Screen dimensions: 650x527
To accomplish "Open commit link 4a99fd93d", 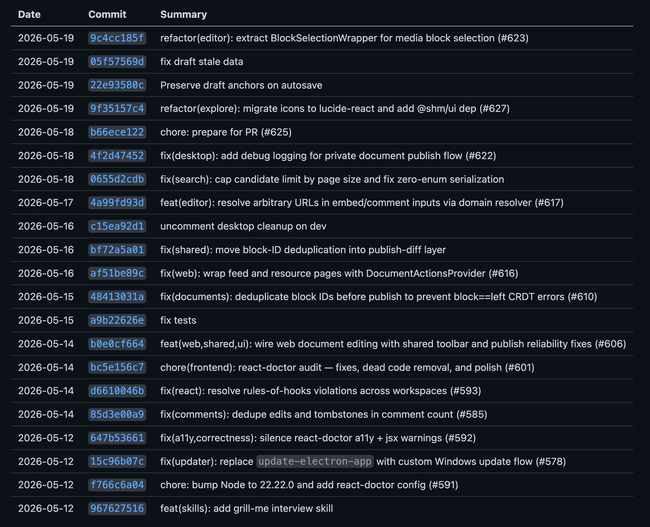I will pyautogui.click(x=117, y=203).
